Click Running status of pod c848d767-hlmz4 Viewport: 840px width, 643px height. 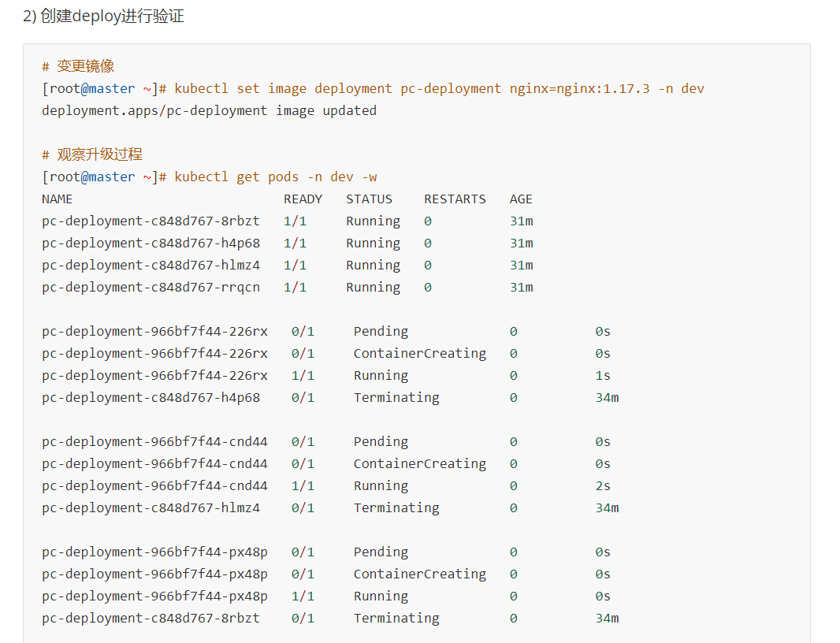pyautogui.click(x=373, y=266)
